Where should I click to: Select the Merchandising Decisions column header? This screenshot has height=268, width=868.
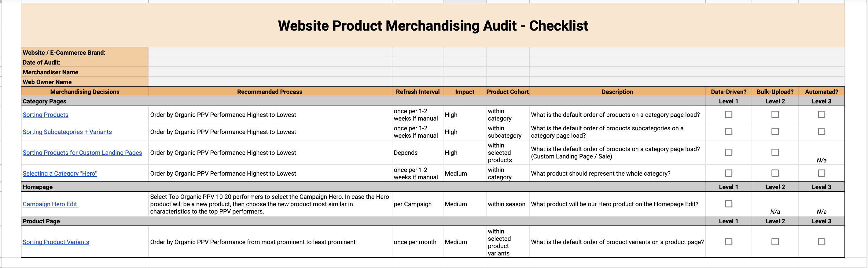pos(85,92)
